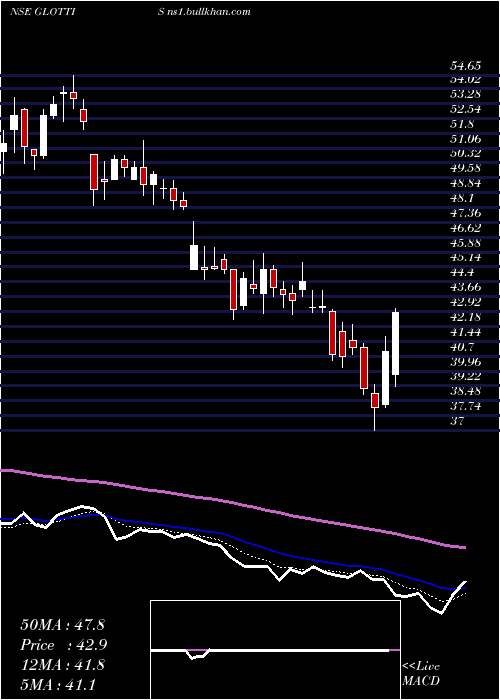500x700 pixels.
Task: Click the 39.96 price axis label
Action: [465, 362]
